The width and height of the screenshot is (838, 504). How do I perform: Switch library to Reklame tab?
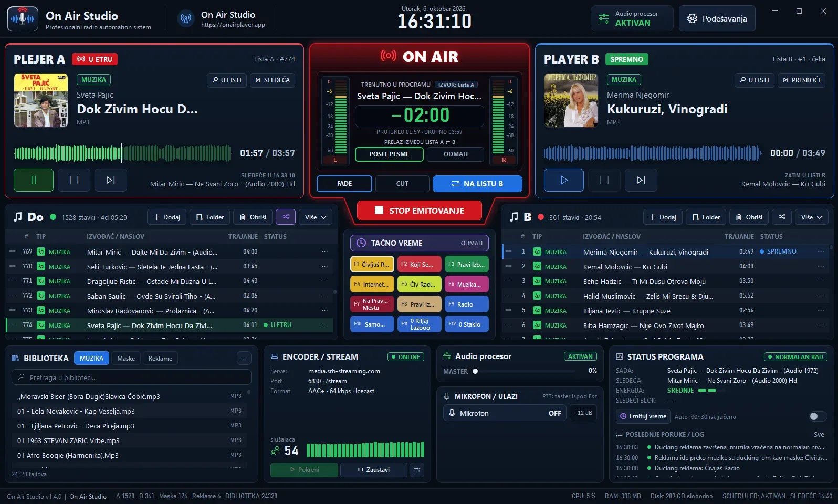[x=160, y=358]
